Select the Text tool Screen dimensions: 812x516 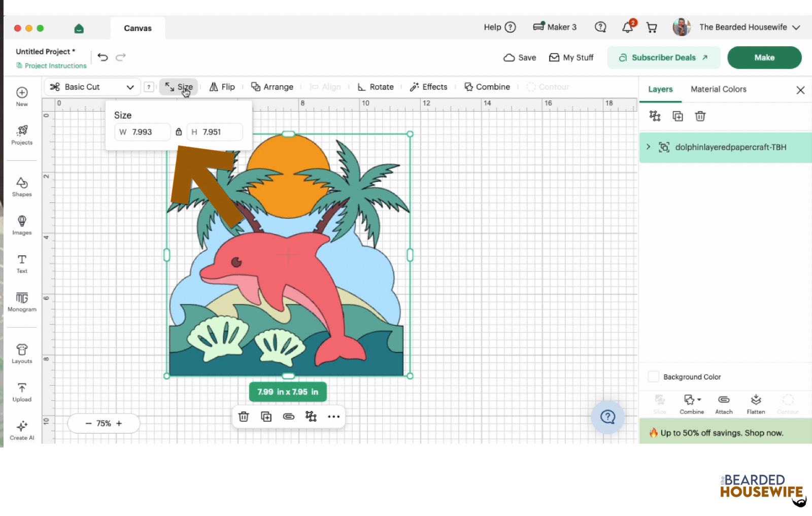click(22, 264)
